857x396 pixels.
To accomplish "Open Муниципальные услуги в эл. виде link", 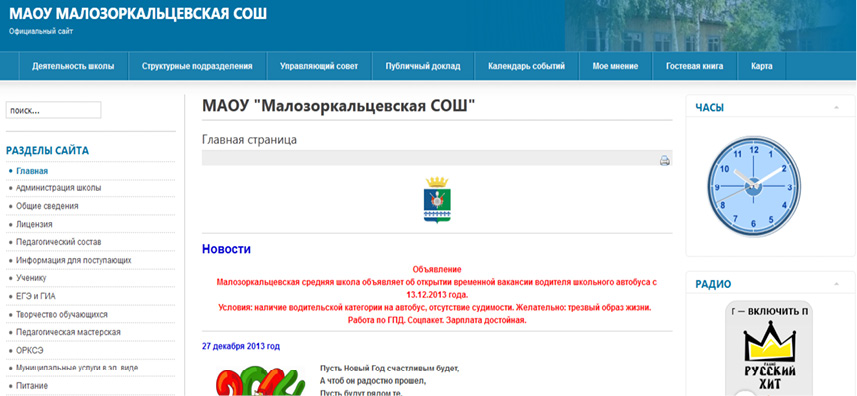I will [77, 368].
